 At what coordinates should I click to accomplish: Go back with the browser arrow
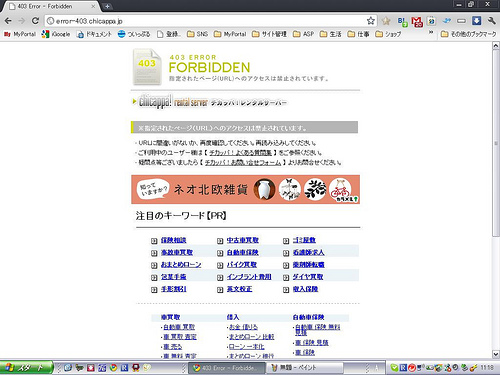tap(8, 21)
